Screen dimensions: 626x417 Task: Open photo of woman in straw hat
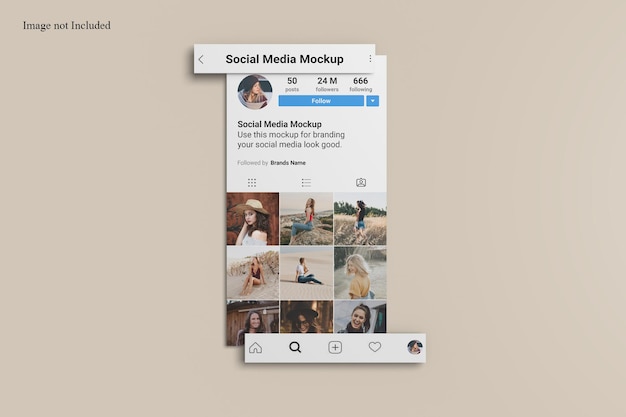253,219
